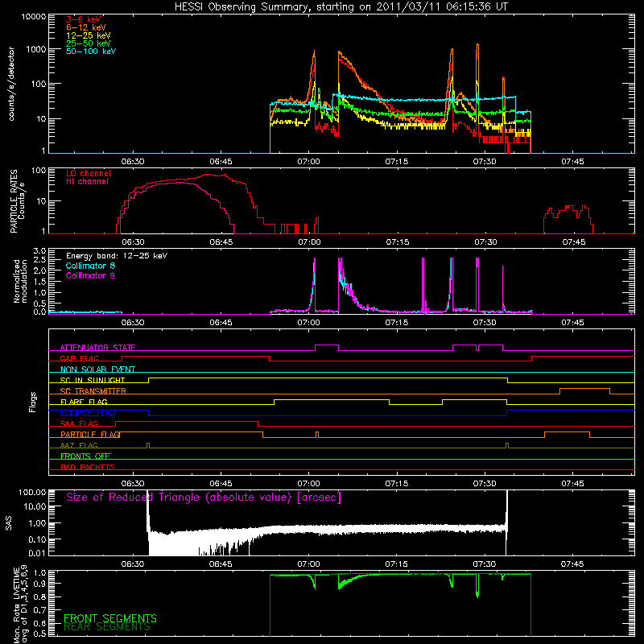Image resolution: width=644 pixels, height=644 pixels.
Task: Click the 06:30 tick under particle rates plot
Action: [133, 242]
